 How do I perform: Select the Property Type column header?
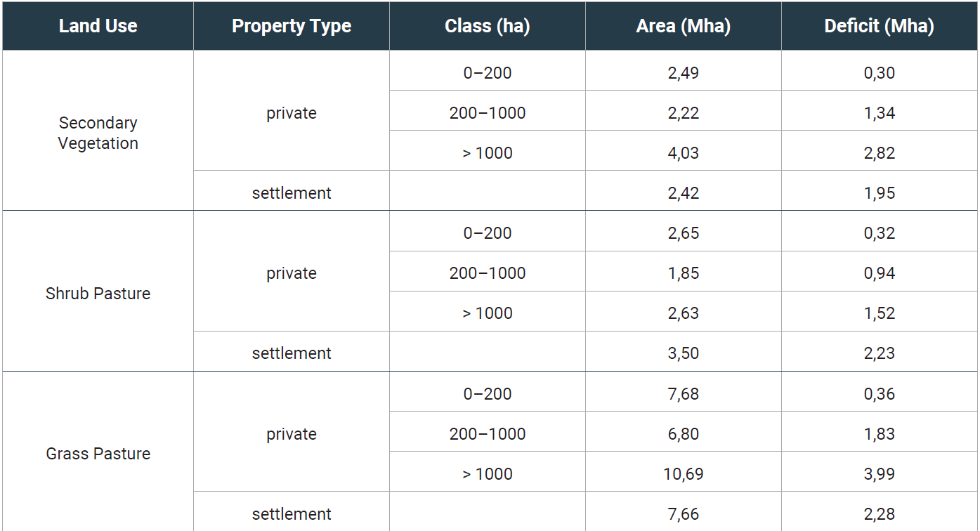(x=292, y=26)
